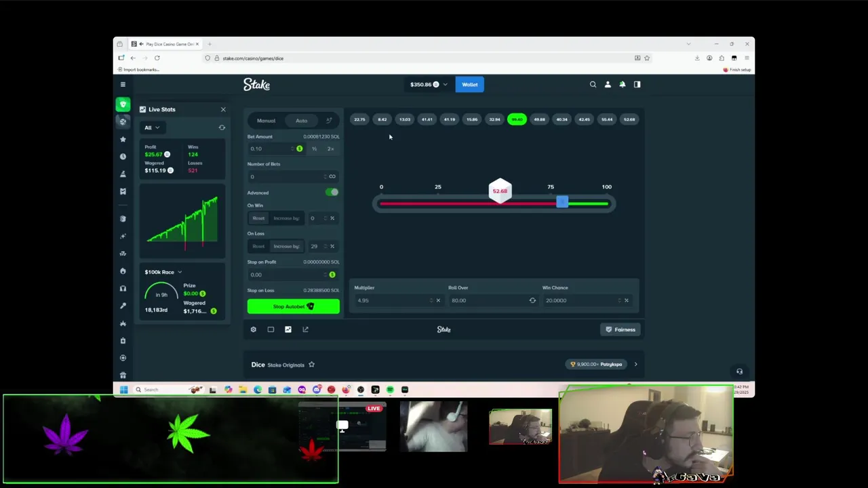
Task: Click the green Casino shield sidebar icon
Action: click(x=123, y=104)
